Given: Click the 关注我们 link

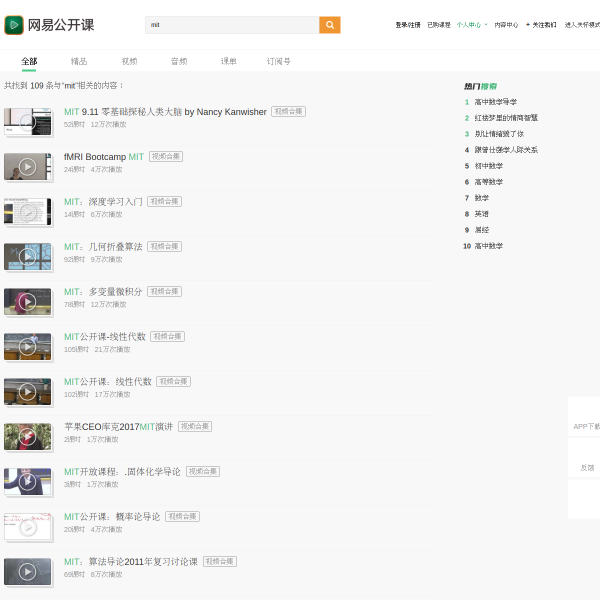Looking at the screenshot, I should 541,25.
